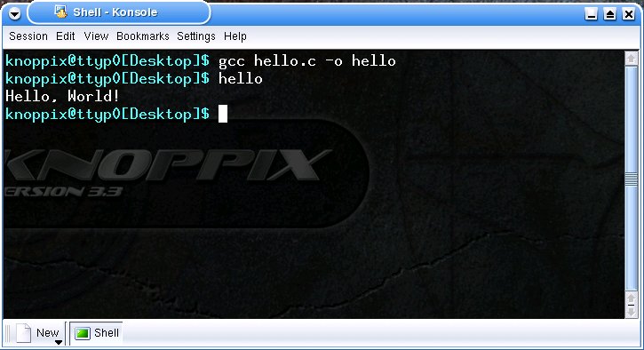Click the New session button
The height and width of the screenshot is (350, 644).
(x=38, y=333)
